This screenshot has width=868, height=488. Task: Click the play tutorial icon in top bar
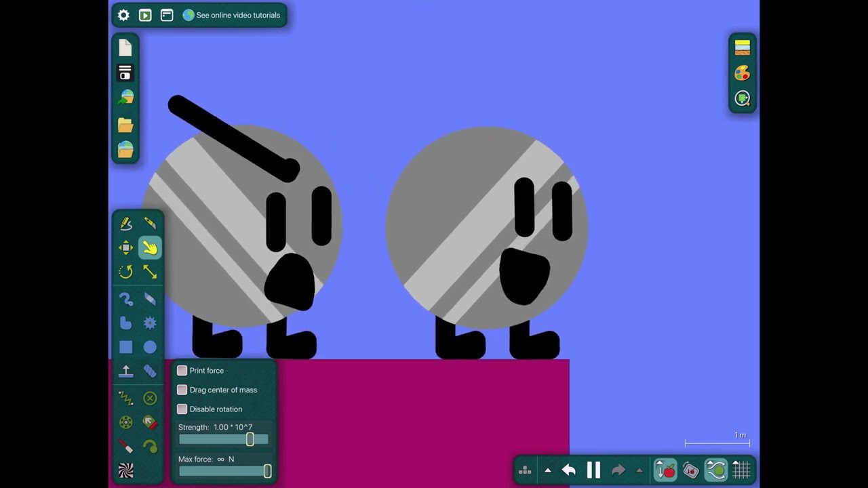click(x=145, y=15)
